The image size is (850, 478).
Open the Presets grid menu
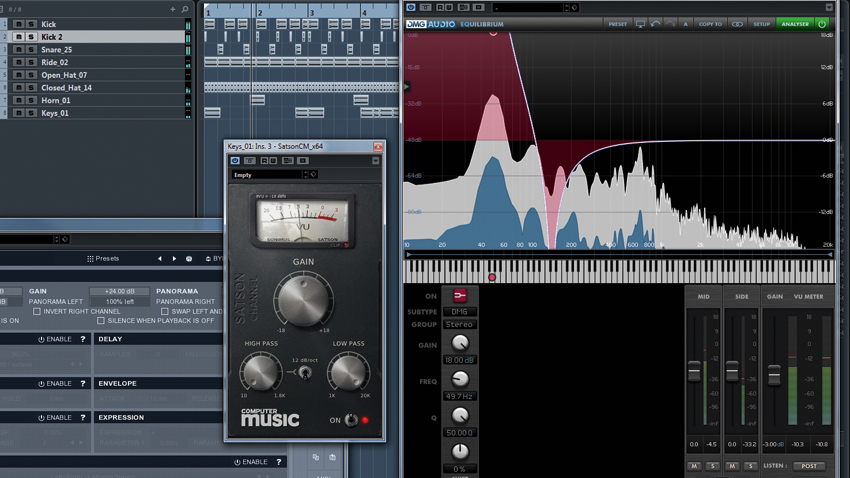pyautogui.click(x=103, y=259)
